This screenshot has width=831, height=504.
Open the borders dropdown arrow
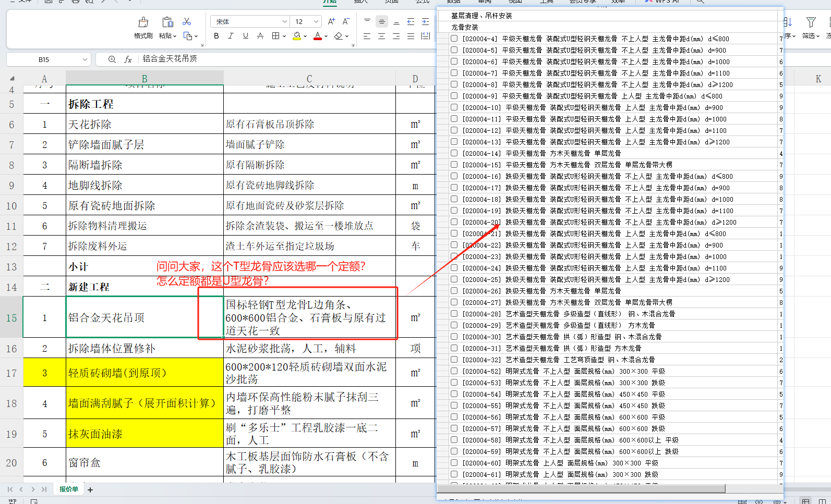click(284, 36)
